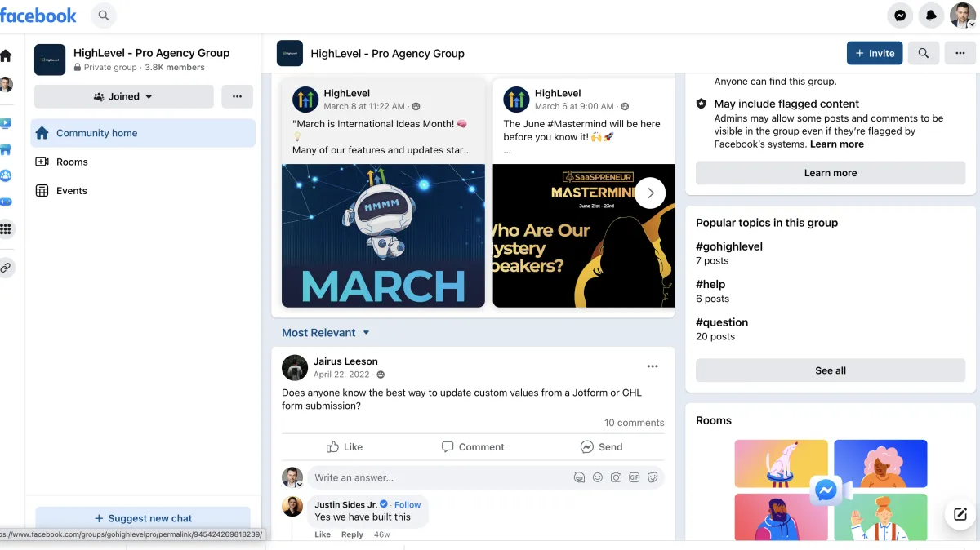Click the March 8 at 11:22 AM timestamp

coord(364,106)
